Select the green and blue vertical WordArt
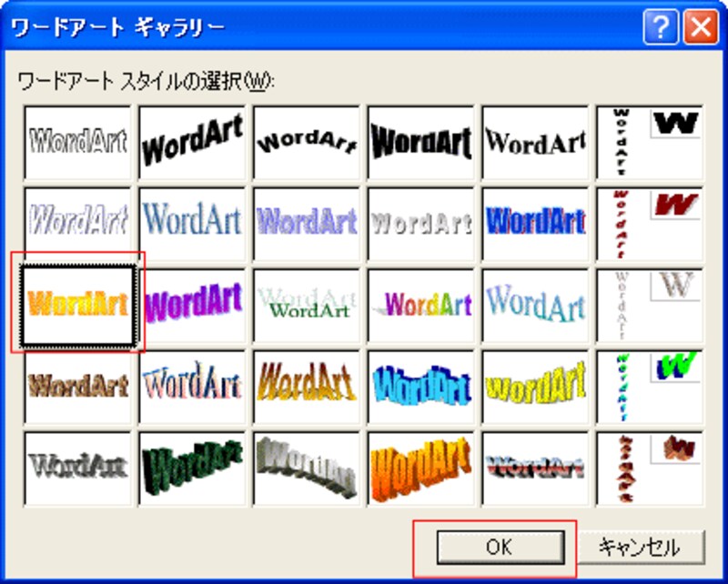Viewport: 728px width, 584px height. 650,388
